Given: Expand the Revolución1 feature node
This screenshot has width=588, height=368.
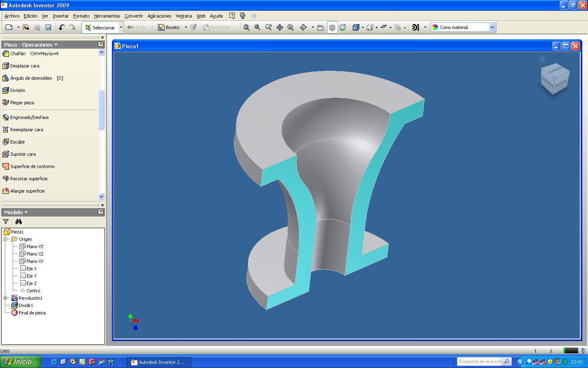Looking at the screenshot, I should pos(6,298).
